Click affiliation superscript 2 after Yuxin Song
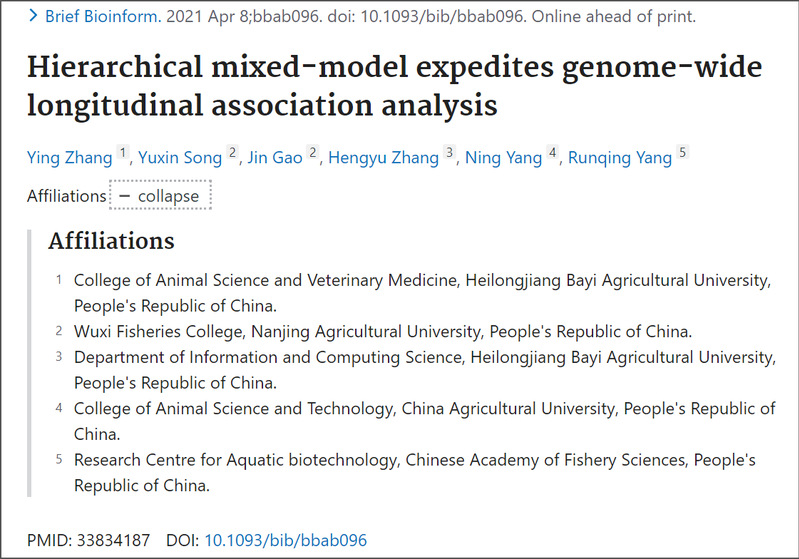This screenshot has width=799, height=559. 232,152
